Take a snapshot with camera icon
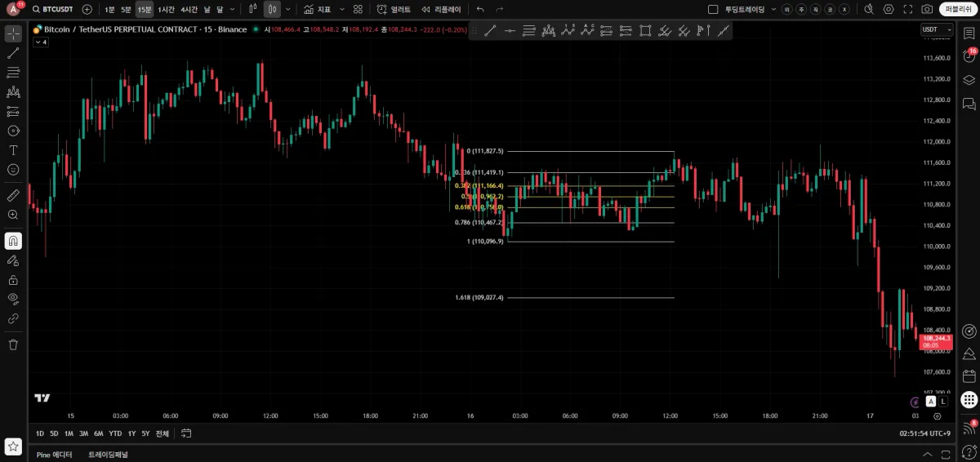Screen dimensions: 980x462 (927, 9)
